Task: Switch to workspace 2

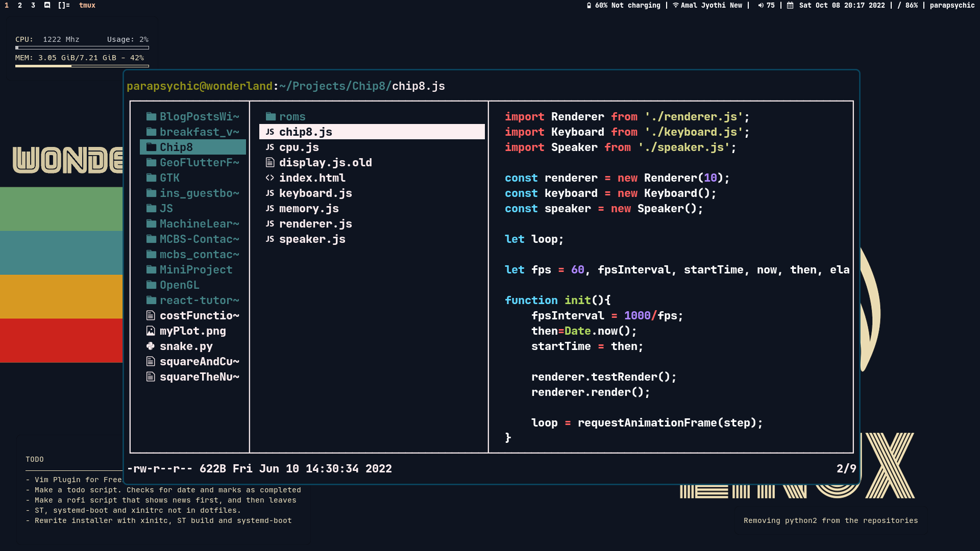Action: pyautogui.click(x=20, y=6)
